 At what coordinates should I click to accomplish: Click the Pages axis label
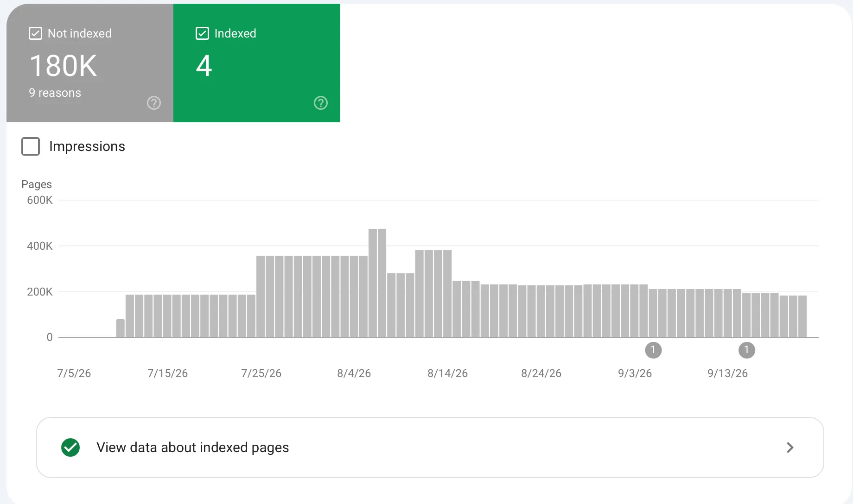click(x=37, y=184)
